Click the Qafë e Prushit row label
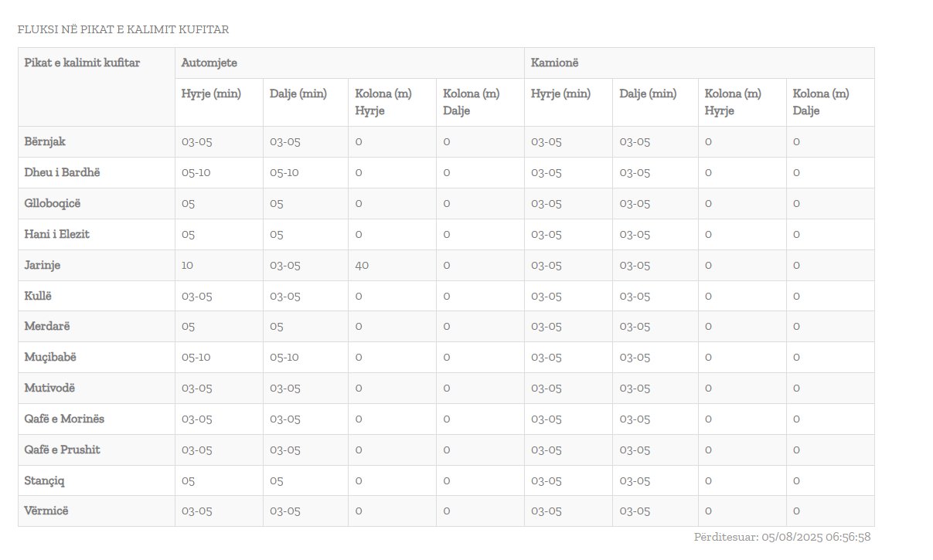This screenshot has height=560, width=933. (x=62, y=450)
